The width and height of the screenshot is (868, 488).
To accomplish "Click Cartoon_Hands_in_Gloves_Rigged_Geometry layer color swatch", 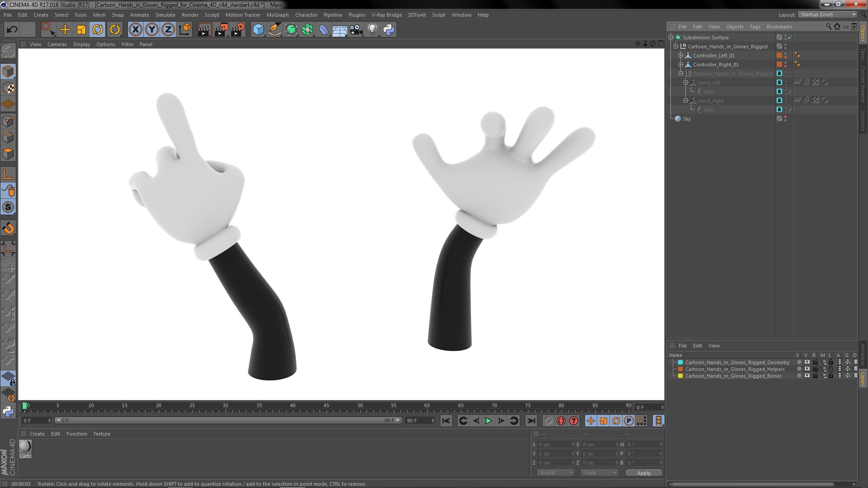I will [x=680, y=362].
